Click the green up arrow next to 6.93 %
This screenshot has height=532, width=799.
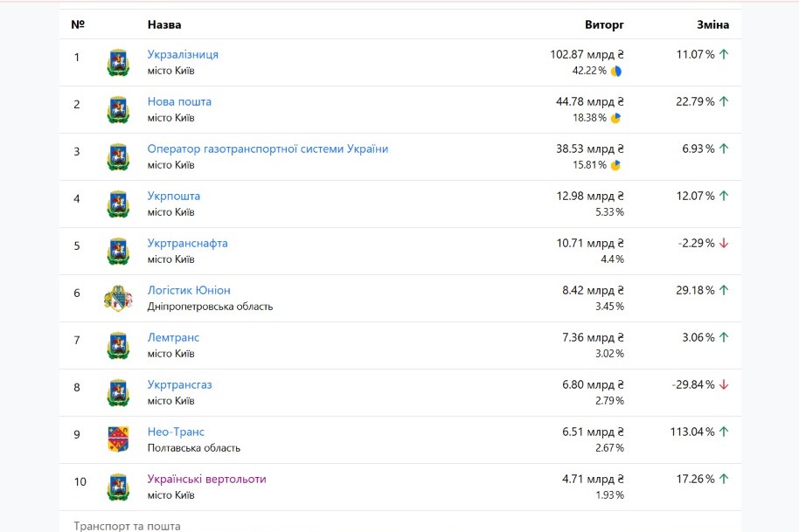(x=724, y=149)
